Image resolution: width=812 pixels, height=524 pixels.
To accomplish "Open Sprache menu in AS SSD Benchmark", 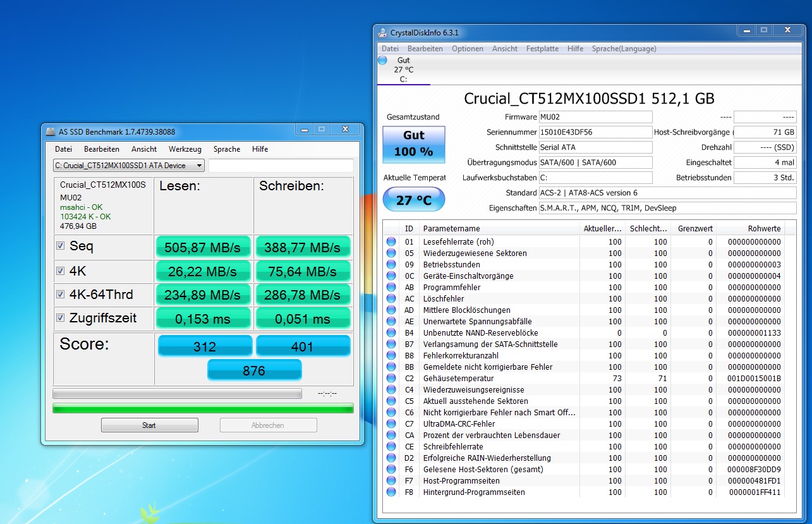I will tap(227, 149).
